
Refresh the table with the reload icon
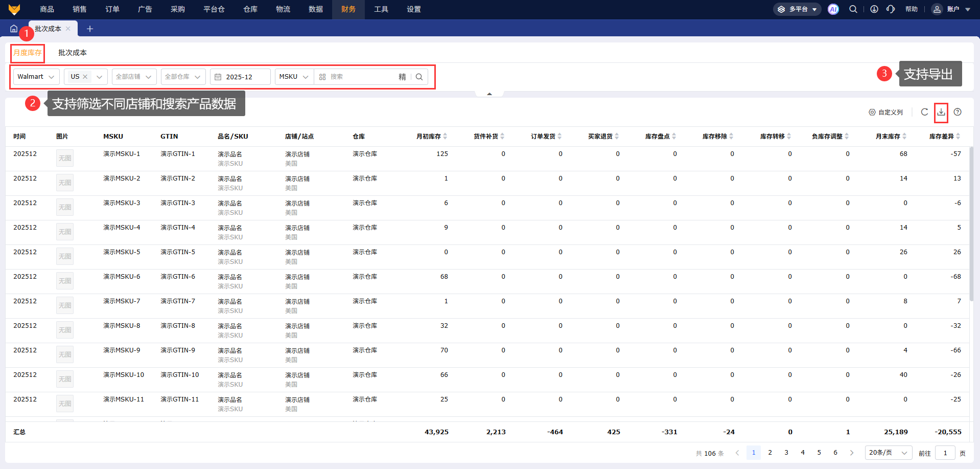[x=924, y=112]
